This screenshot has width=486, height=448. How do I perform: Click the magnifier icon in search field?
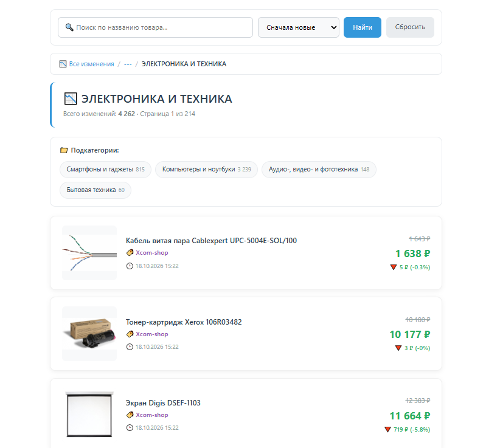69,27
